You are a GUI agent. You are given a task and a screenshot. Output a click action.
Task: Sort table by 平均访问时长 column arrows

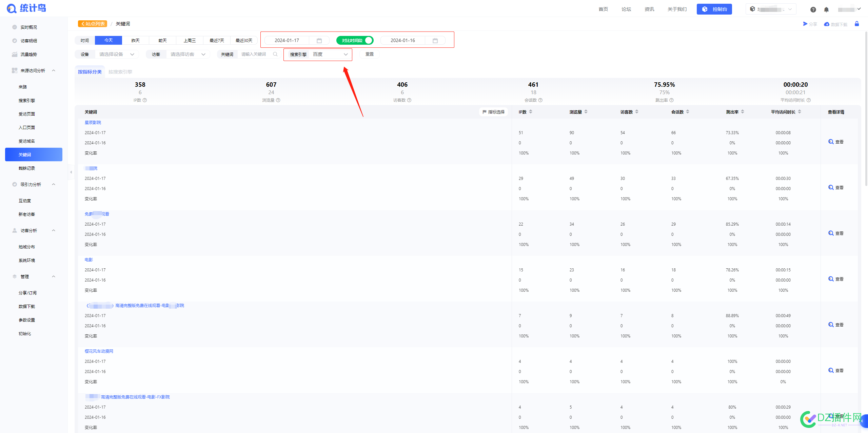click(800, 112)
